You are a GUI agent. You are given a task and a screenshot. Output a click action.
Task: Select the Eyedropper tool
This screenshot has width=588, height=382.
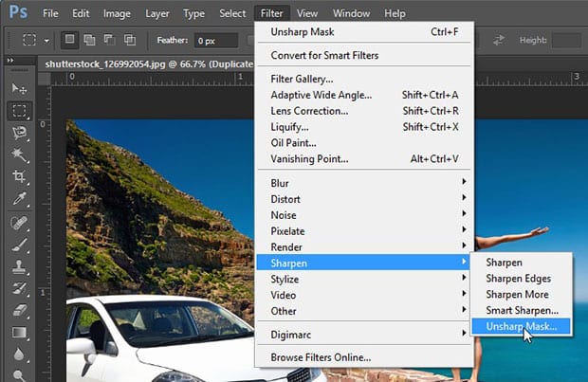(19, 199)
